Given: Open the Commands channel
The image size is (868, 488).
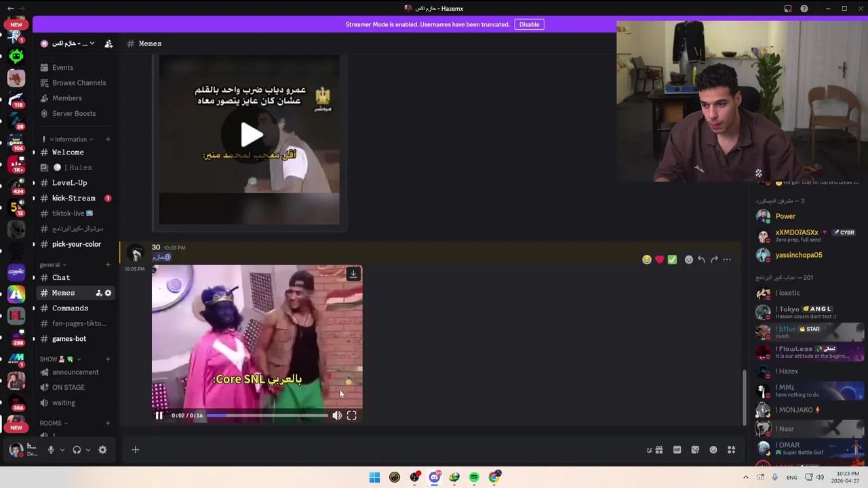Looking at the screenshot, I should pyautogui.click(x=75, y=308).
